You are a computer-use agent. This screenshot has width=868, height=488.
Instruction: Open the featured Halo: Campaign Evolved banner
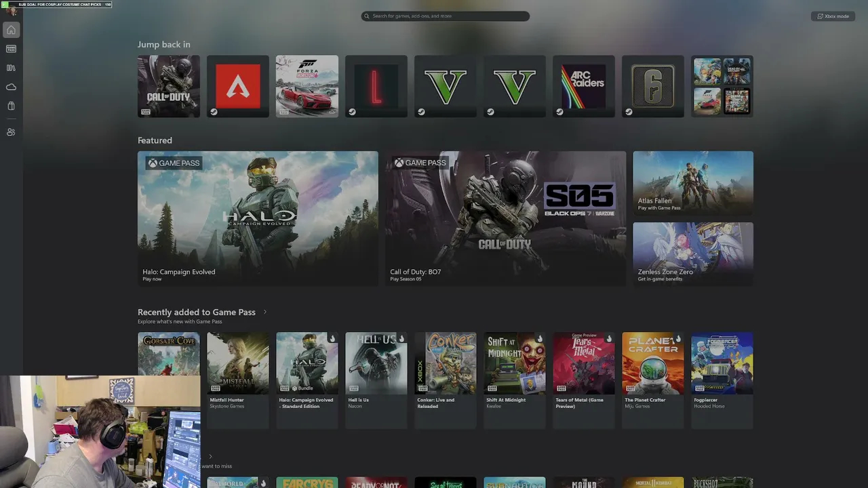point(258,218)
